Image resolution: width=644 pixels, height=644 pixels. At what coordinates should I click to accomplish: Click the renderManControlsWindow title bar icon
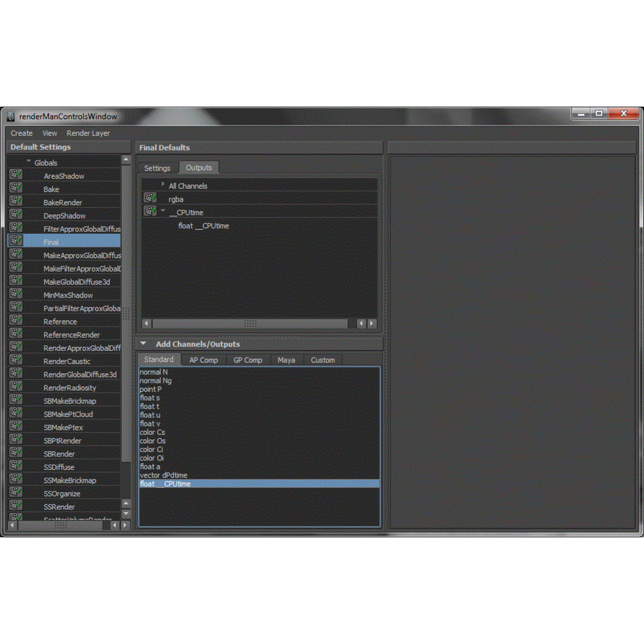[11, 117]
